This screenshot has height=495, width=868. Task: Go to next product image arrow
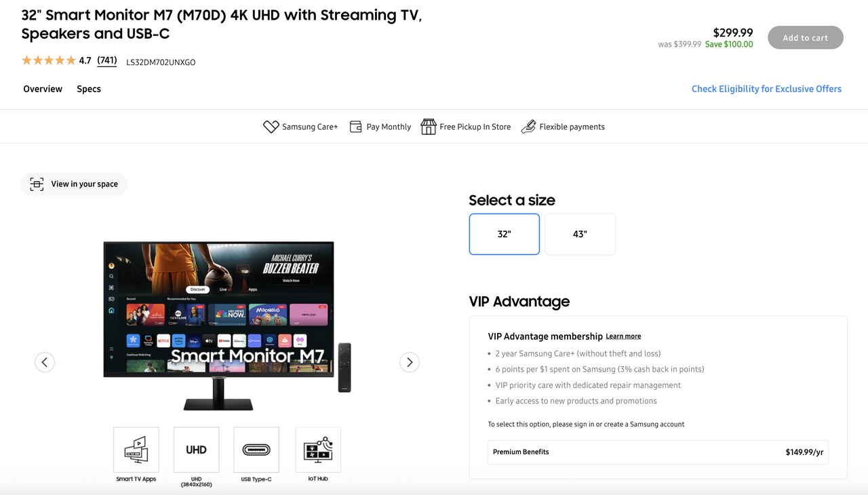tap(410, 362)
